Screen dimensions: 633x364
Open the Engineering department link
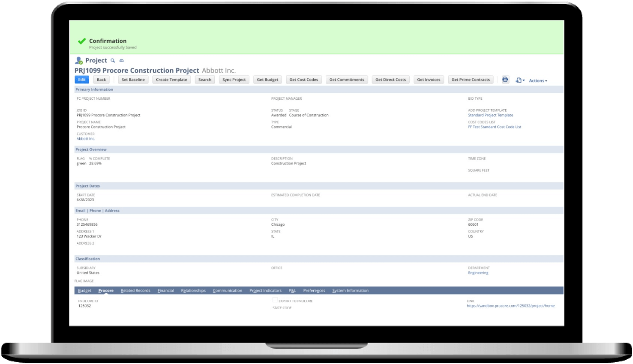tap(478, 273)
